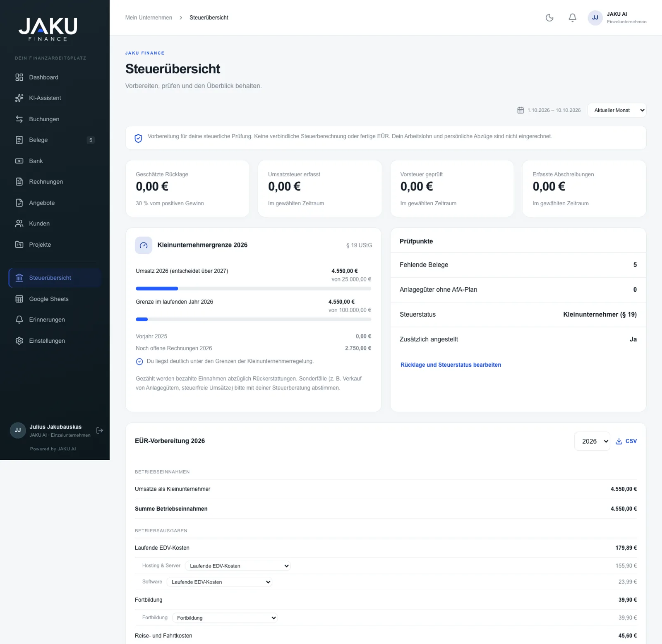Open Kunden menu item
The width and height of the screenshot is (662, 644).
click(x=55, y=223)
